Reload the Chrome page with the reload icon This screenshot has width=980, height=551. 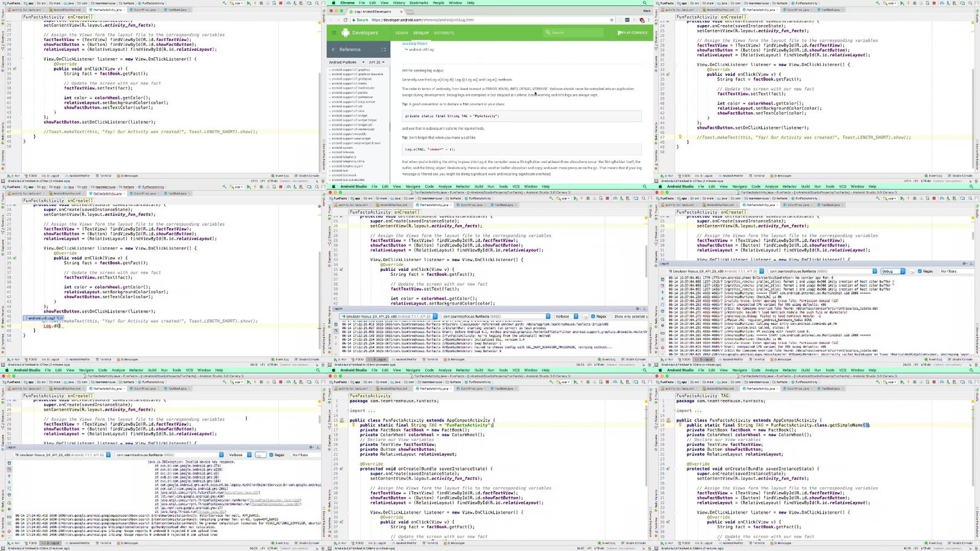pos(345,20)
